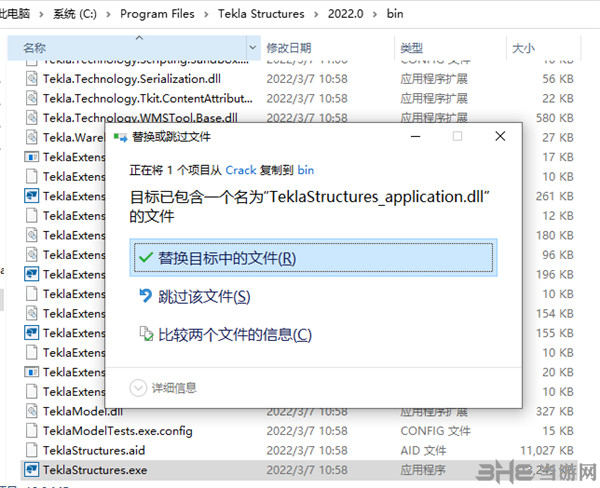Click the 580 KB size cell
Viewport: 600px width, 488px height.
point(555,118)
